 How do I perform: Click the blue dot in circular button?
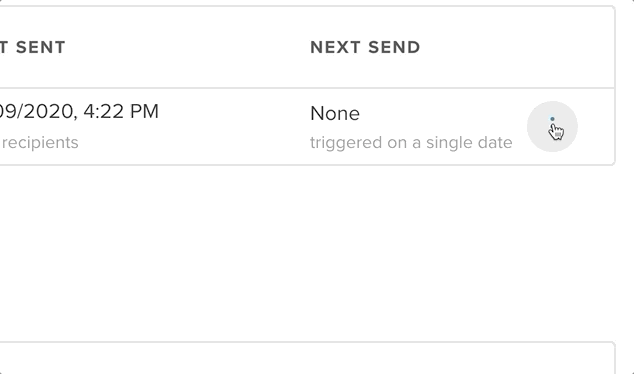[552, 119]
